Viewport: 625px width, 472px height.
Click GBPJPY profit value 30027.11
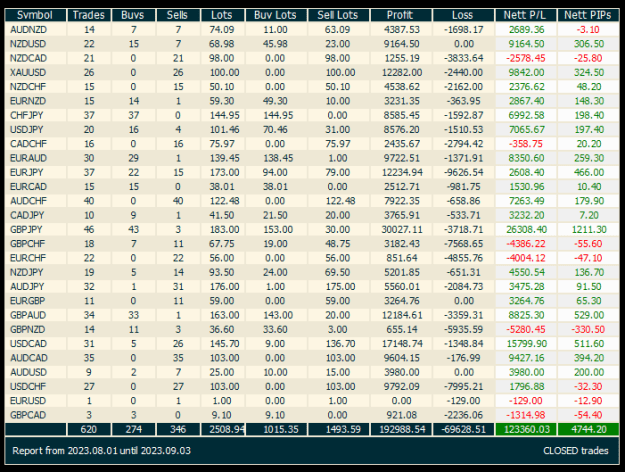click(401, 230)
